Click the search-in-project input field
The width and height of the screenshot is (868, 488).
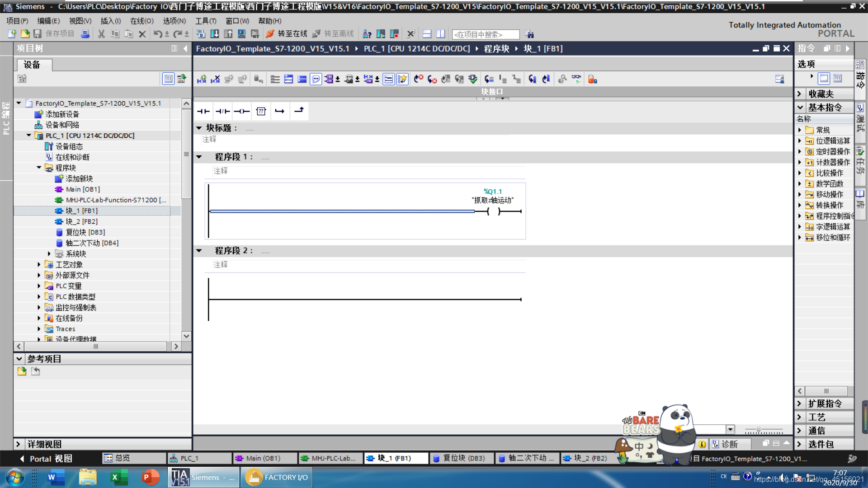point(486,34)
